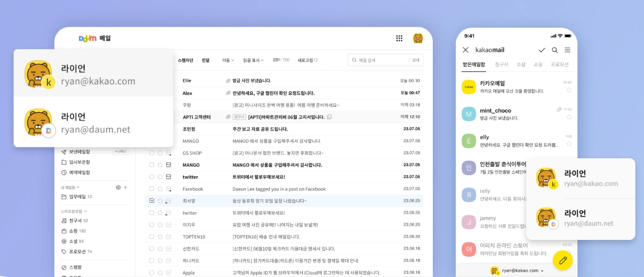644x277 pixels.
Task: Open the 임시보관함 drafts folder
Action: tap(76, 162)
